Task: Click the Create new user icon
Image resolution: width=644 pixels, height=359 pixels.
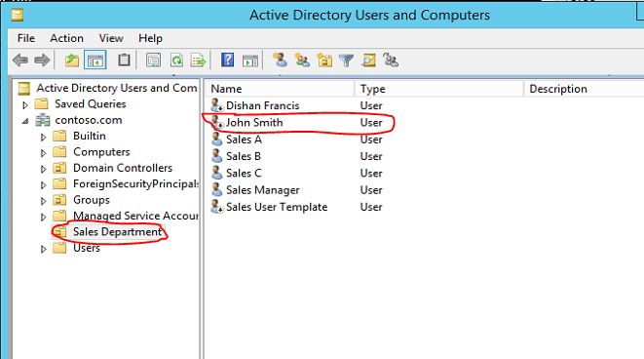Action: click(x=281, y=60)
